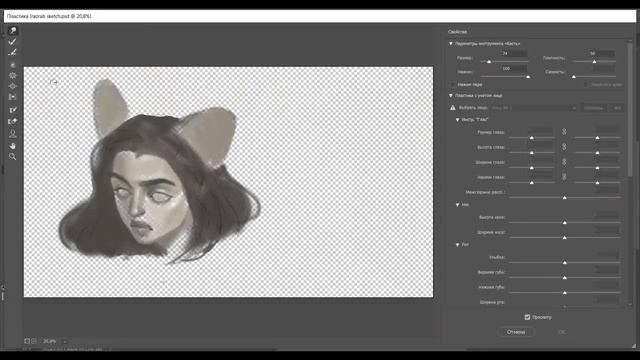Image resolution: width=640 pixels, height=360 pixels.
Task: Adjust the Smile (Улыбка) slider
Action: (565, 263)
